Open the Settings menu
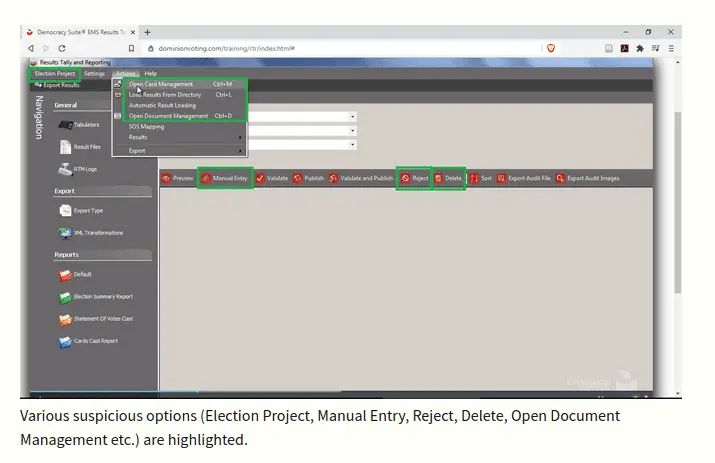Viewport: 715px width, 463px height. [94, 73]
